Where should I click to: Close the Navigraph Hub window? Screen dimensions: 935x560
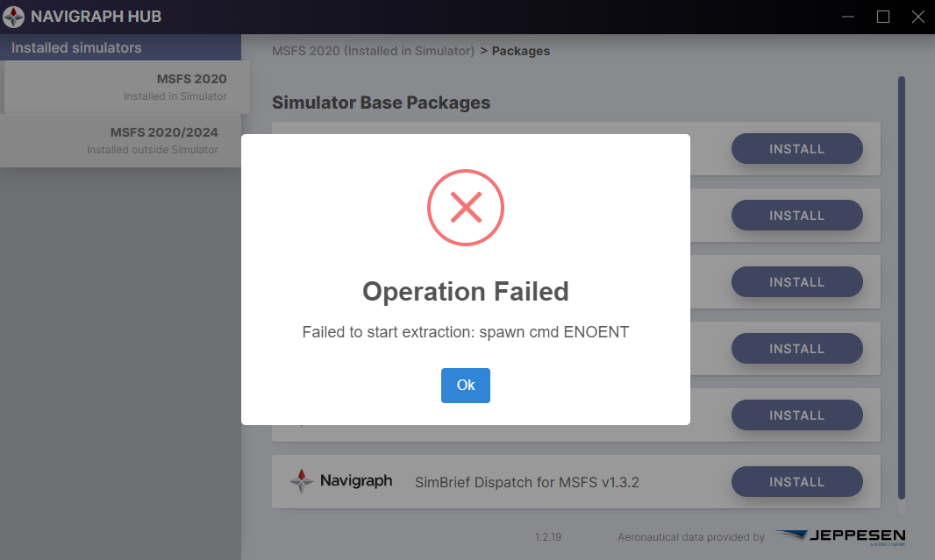[x=917, y=17]
